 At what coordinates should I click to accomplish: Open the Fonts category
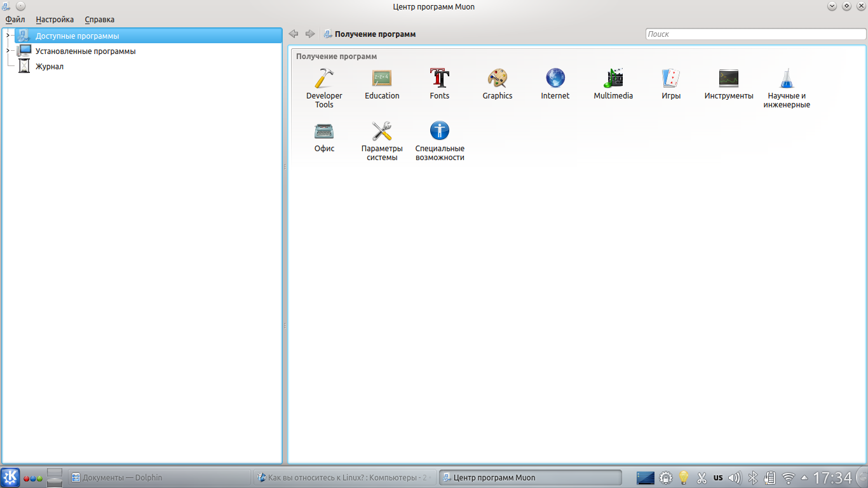pos(439,84)
